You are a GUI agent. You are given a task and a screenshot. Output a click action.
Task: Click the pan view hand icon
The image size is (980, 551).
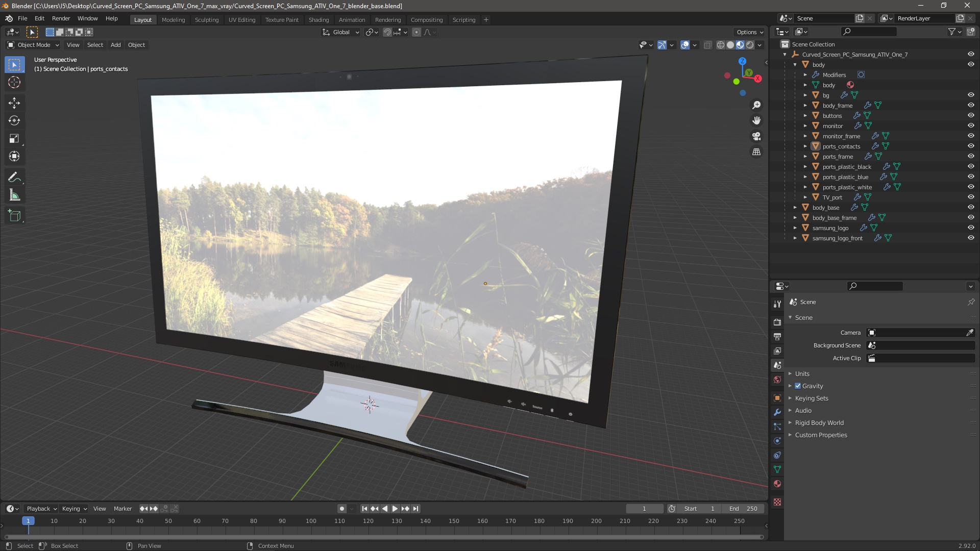[x=756, y=120]
